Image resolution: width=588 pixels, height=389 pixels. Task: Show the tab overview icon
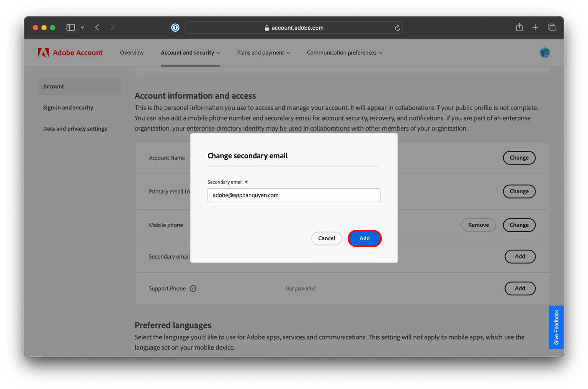click(551, 28)
